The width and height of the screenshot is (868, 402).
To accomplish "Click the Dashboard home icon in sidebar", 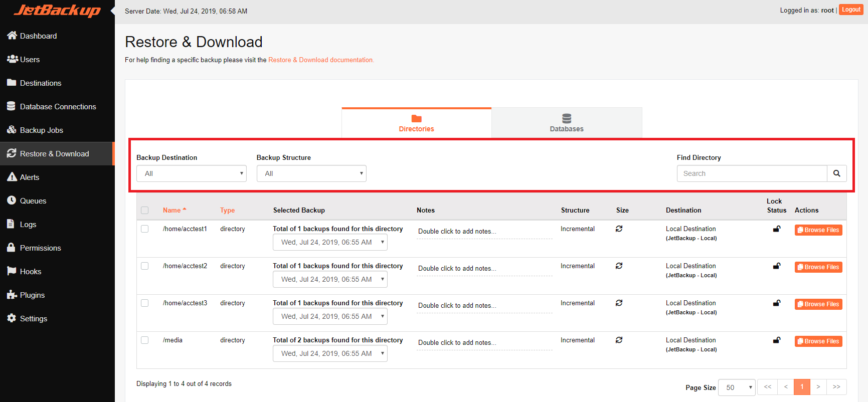I will tap(12, 35).
